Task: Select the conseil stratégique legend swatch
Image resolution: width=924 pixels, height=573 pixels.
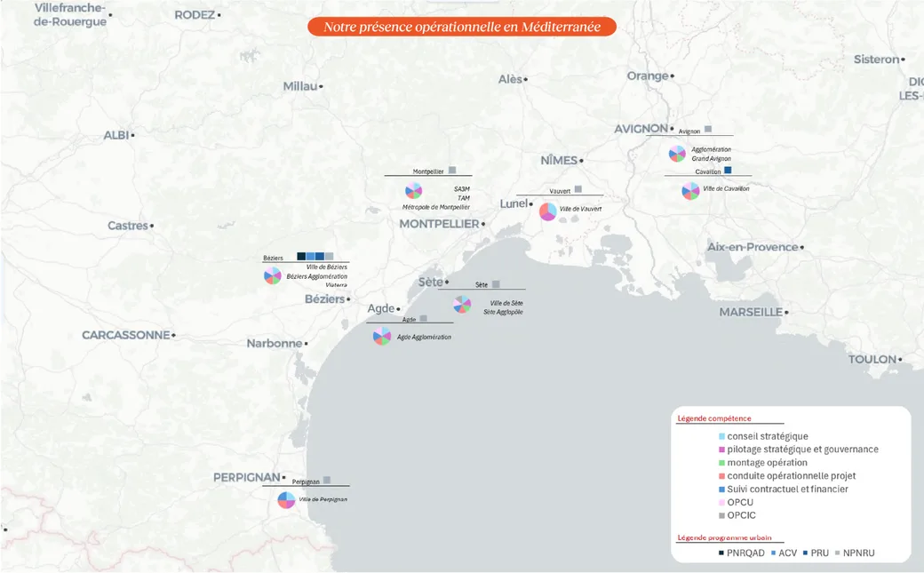Action: (721, 437)
